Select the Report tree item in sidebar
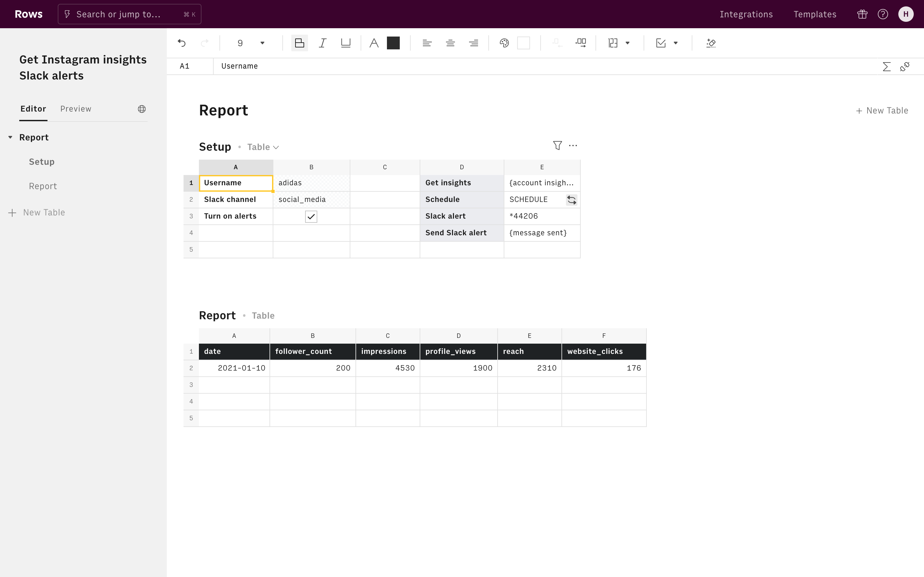 [34, 137]
